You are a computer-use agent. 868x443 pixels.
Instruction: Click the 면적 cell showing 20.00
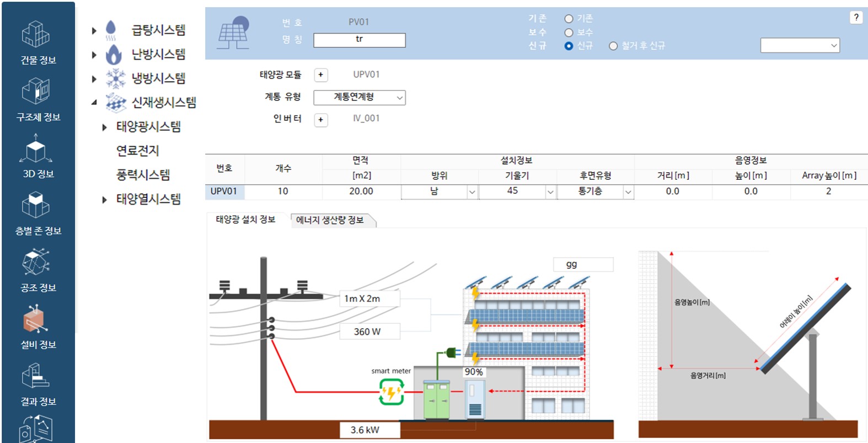(x=361, y=191)
